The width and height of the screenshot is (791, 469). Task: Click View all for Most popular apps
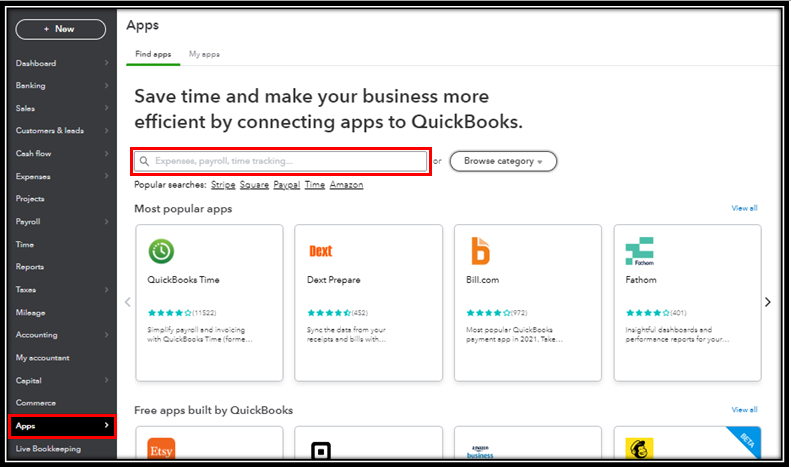click(x=744, y=208)
